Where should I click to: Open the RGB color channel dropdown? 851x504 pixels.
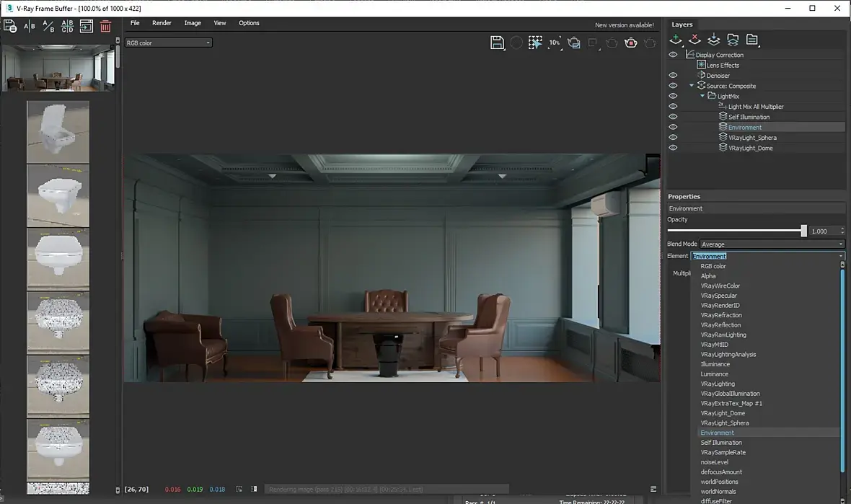click(x=169, y=43)
